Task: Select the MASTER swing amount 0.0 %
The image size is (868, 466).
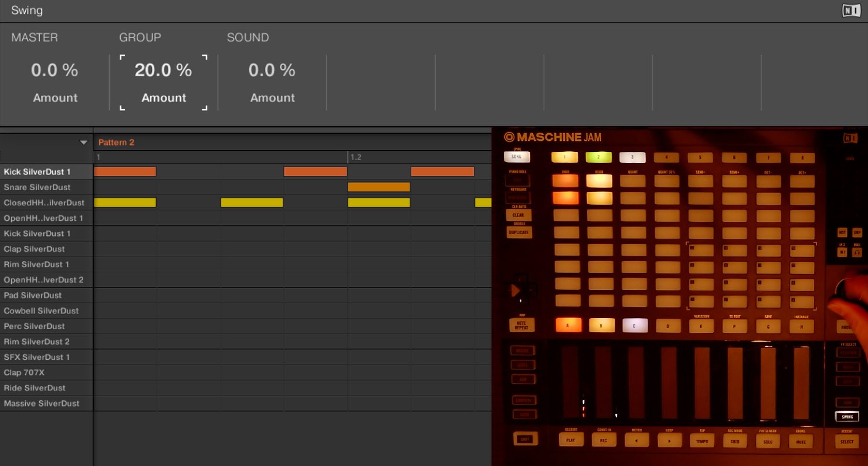Action: coord(55,70)
